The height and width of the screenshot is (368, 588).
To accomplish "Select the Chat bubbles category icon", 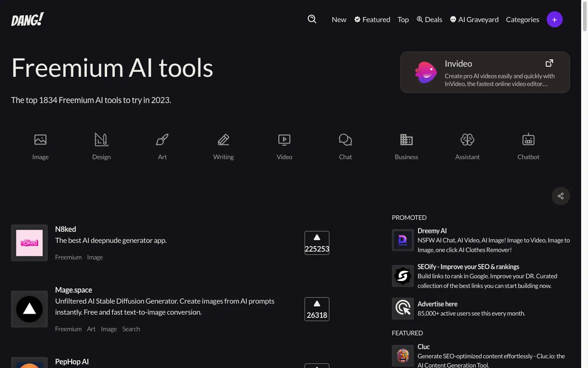I will [x=345, y=139].
